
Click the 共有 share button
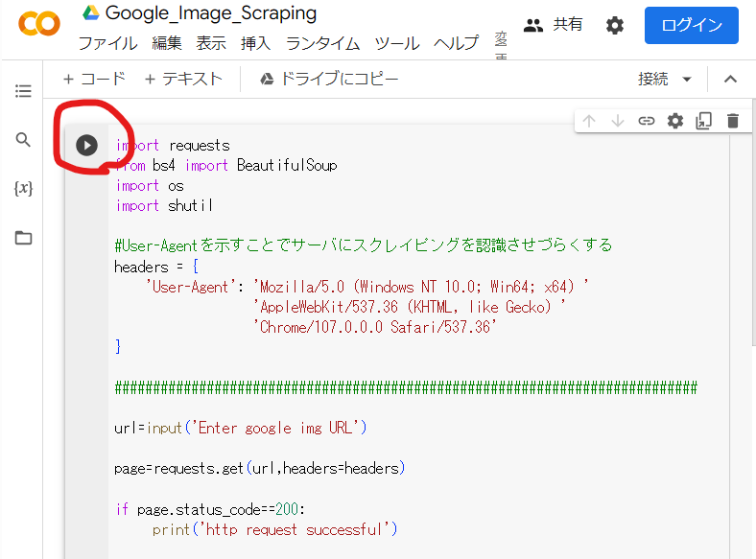(x=554, y=25)
